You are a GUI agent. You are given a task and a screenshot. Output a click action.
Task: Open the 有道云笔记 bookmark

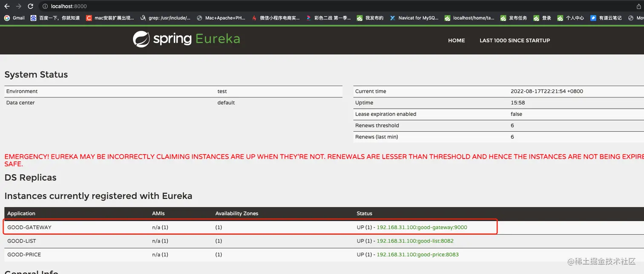pyautogui.click(x=606, y=18)
